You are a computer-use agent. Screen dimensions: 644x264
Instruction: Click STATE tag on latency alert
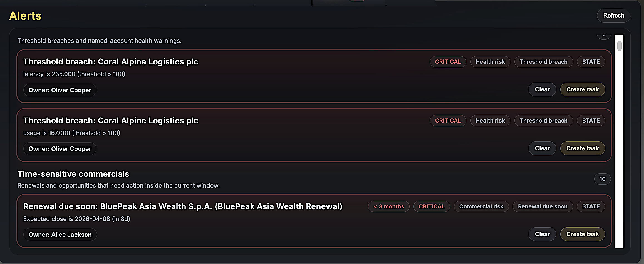coord(591,62)
